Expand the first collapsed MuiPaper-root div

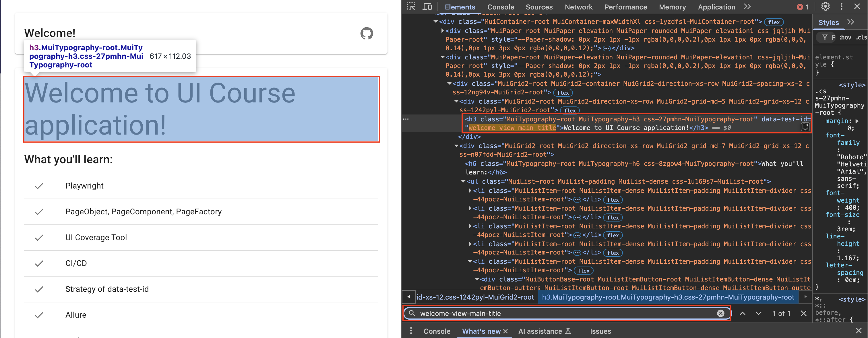[442, 31]
